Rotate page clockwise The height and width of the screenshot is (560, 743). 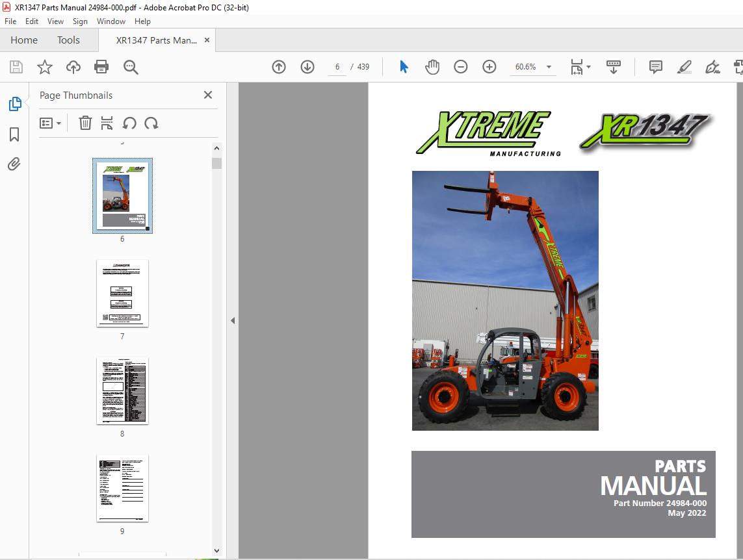coord(151,123)
